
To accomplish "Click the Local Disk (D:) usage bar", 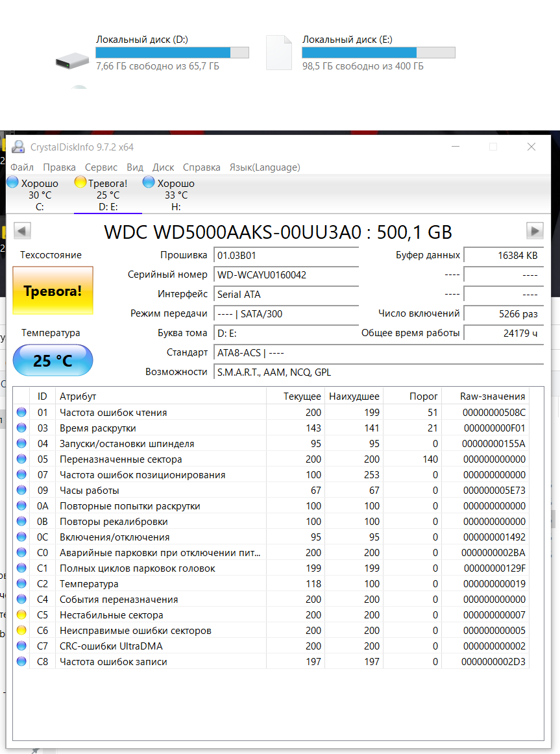I will coord(172,53).
